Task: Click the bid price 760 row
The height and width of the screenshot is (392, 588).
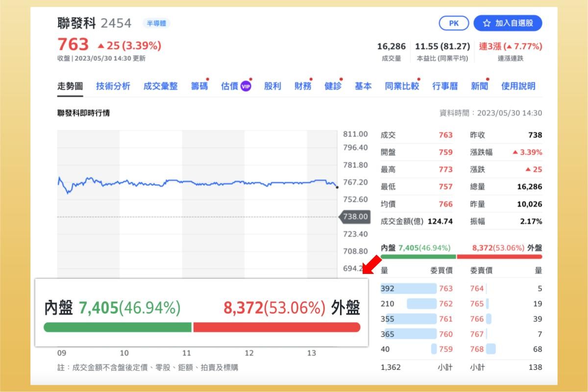Action: (417, 334)
